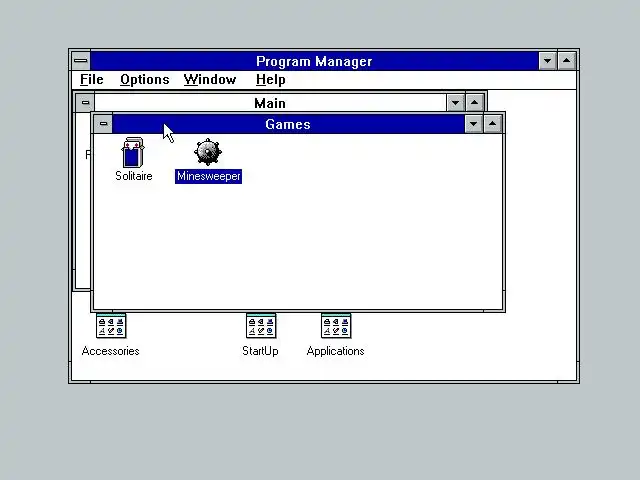Click the Accessories group label
640x480 pixels.
click(x=111, y=351)
